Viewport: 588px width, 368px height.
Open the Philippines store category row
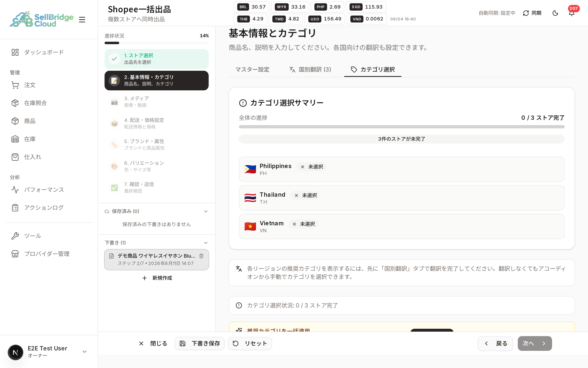pos(402,169)
